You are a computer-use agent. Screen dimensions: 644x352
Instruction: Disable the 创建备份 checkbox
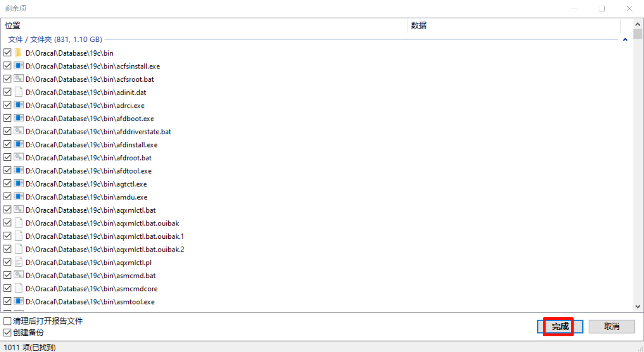[x=7, y=332]
